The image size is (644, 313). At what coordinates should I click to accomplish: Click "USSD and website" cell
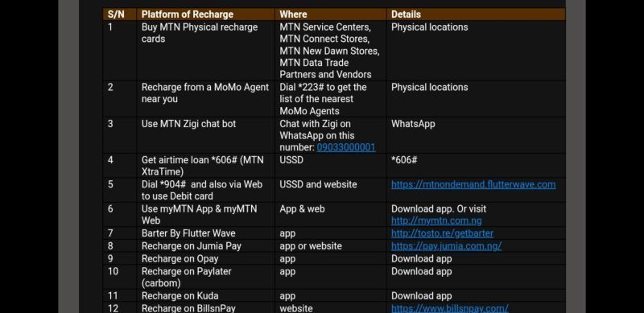[x=331, y=190]
